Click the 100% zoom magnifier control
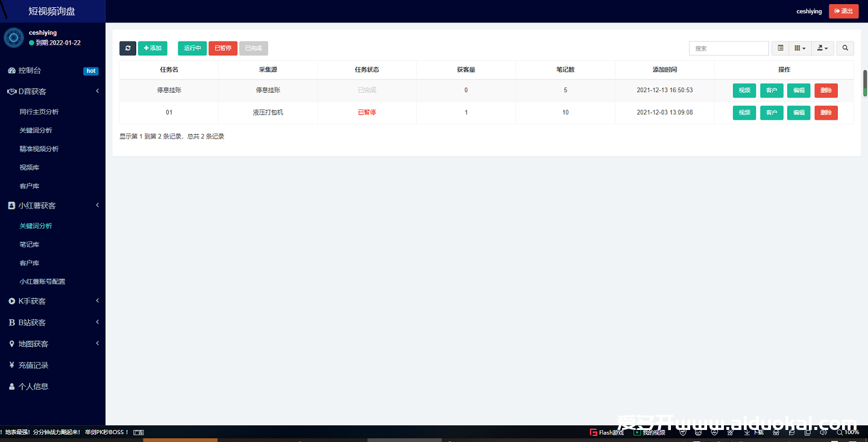This screenshot has height=442, width=868. pyautogui.click(x=848, y=432)
